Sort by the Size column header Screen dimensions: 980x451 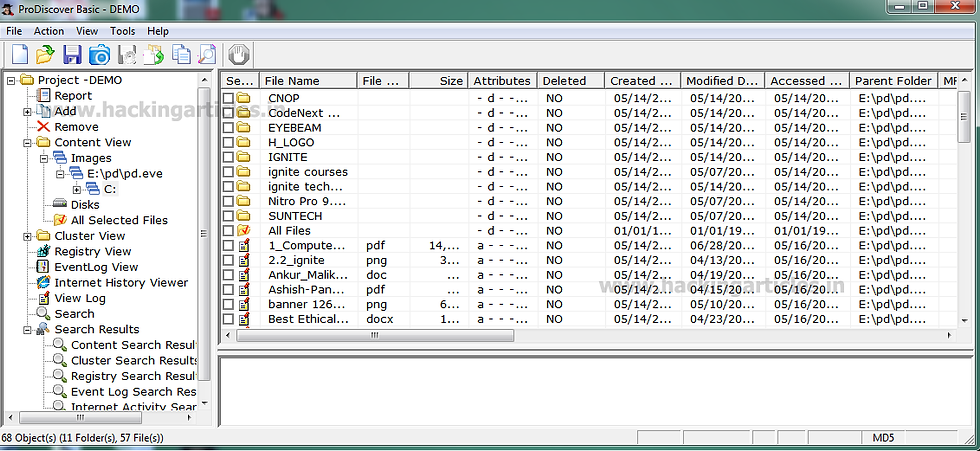439,81
